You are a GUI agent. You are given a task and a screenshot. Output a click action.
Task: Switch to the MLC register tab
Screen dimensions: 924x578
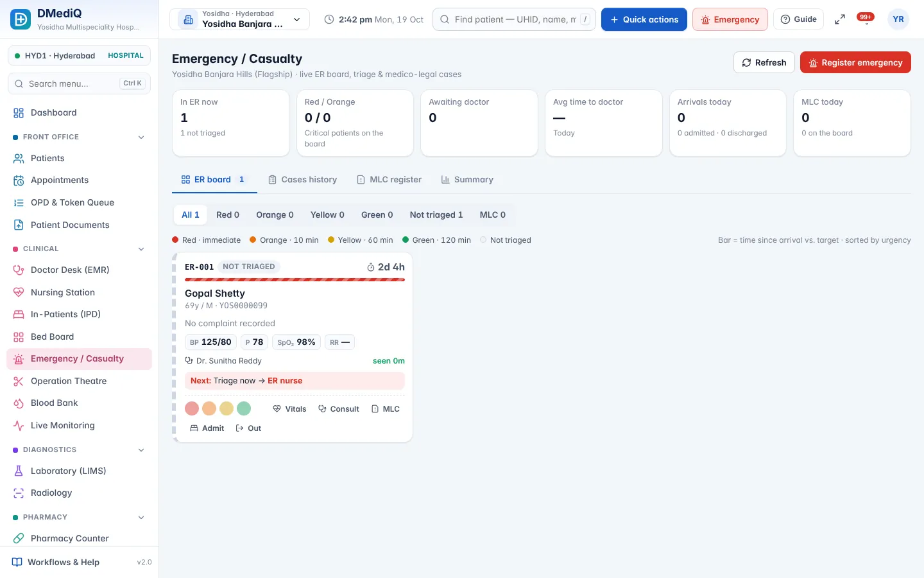389,180
